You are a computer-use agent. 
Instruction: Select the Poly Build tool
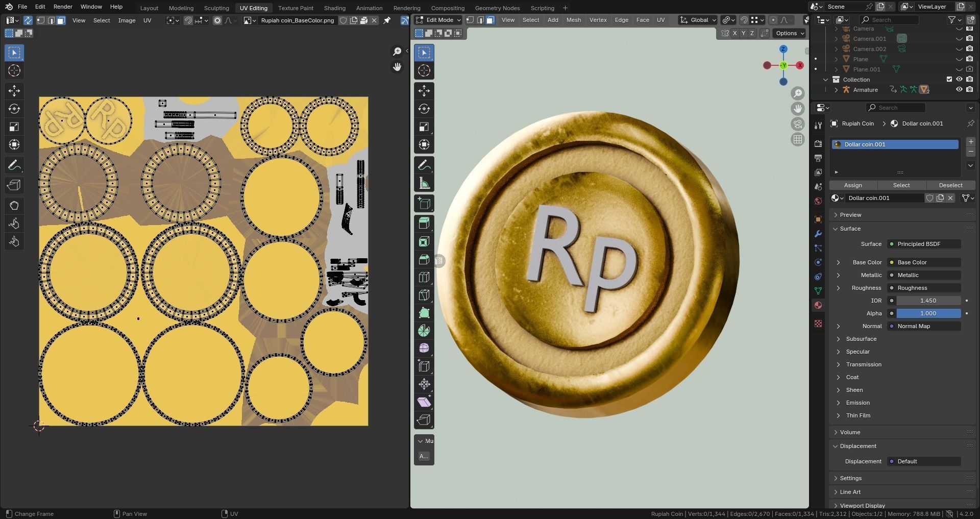(x=424, y=313)
